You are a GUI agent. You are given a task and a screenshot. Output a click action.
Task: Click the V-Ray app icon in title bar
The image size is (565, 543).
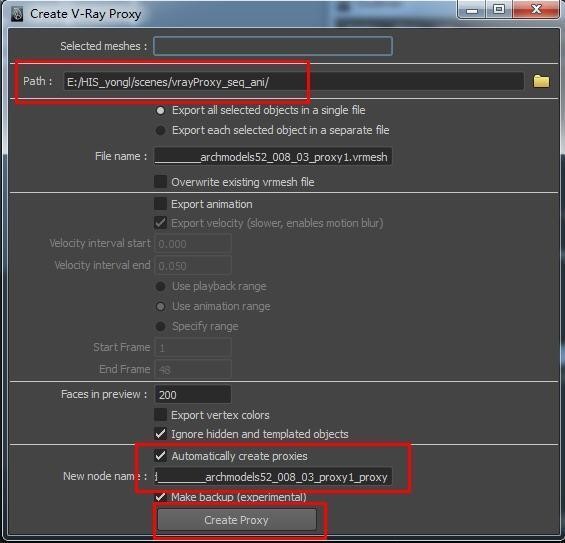[17, 14]
